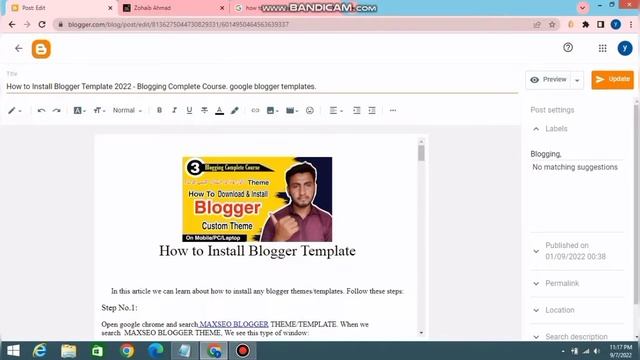The width and height of the screenshot is (640, 360).
Task: Click the editor vertical scrollbar thumb
Action: (421, 154)
